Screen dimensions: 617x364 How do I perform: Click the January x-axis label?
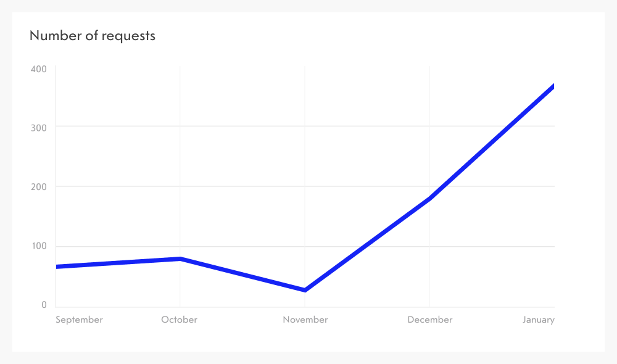click(539, 320)
